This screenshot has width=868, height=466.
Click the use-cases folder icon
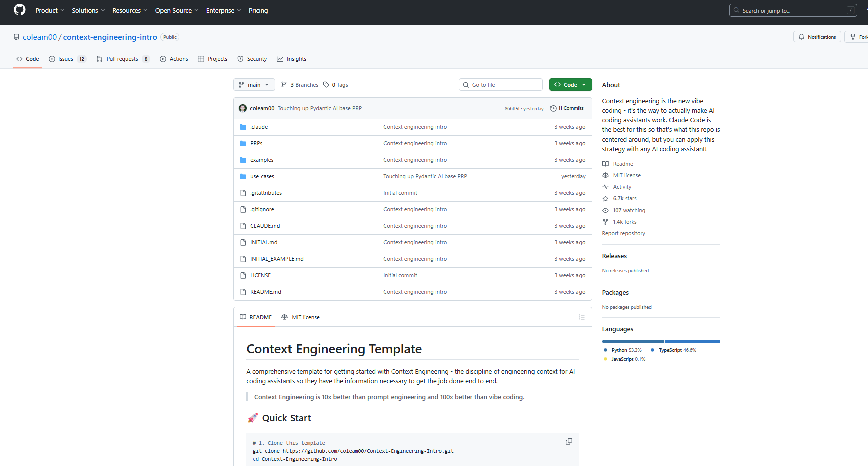(243, 176)
